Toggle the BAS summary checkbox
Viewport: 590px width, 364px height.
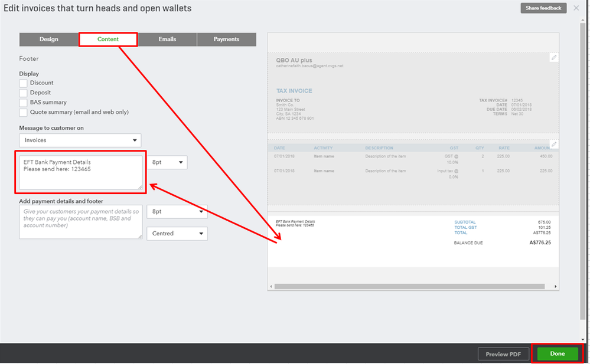pos(24,103)
